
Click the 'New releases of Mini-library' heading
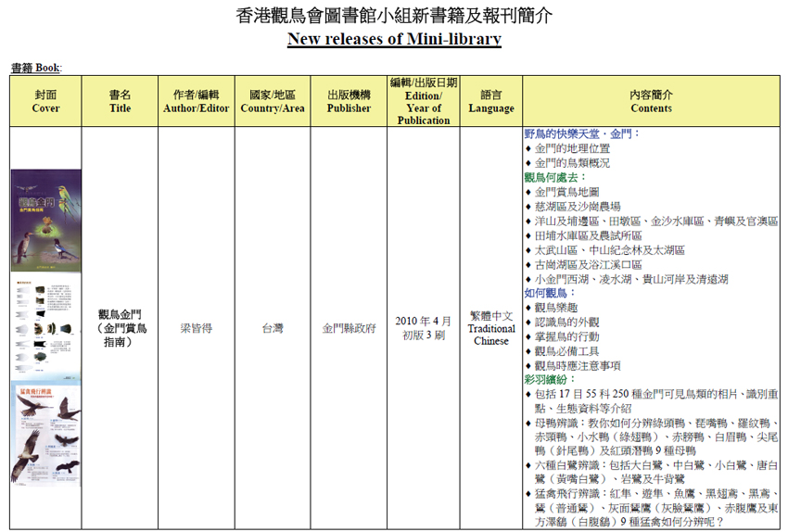394,39
